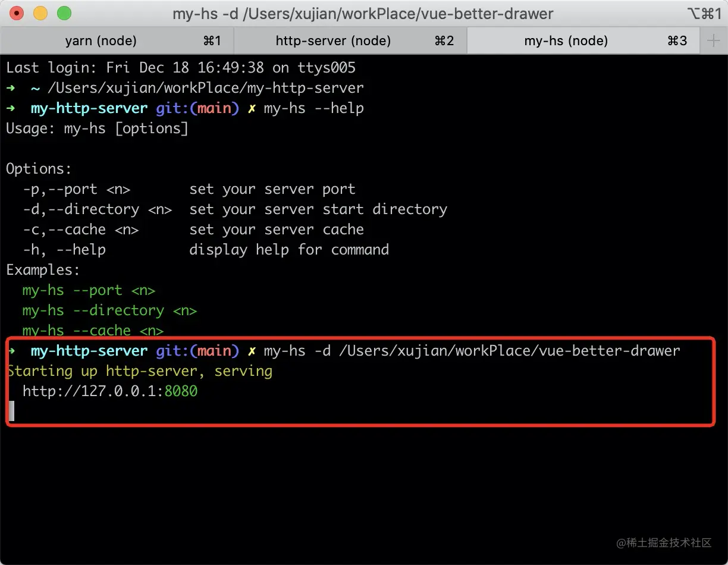The width and height of the screenshot is (728, 565).
Task: Switch to the yarn (node) tab
Action: coord(117,41)
